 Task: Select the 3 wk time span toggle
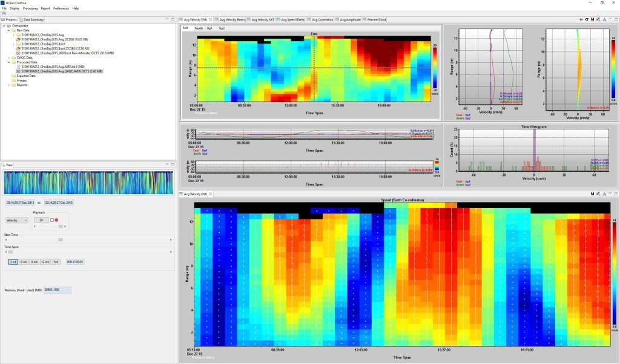click(x=13, y=262)
